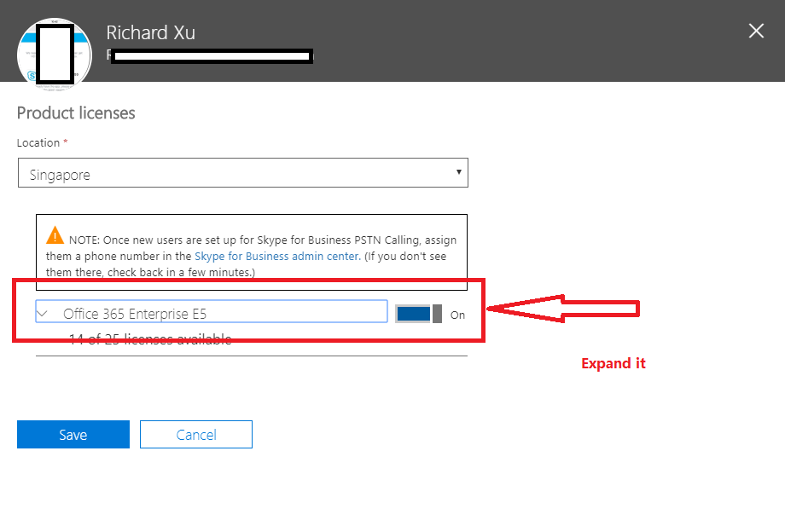Image resolution: width=785 pixels, height=532 pixels.
Task: Click the orange warning icon in the note
Action: (55, 235)
